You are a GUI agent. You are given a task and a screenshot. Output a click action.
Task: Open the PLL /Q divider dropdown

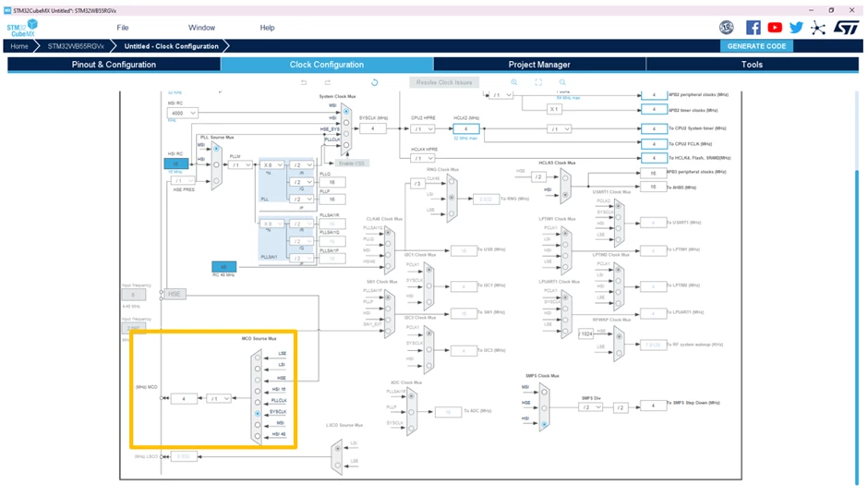coord(302,182)
